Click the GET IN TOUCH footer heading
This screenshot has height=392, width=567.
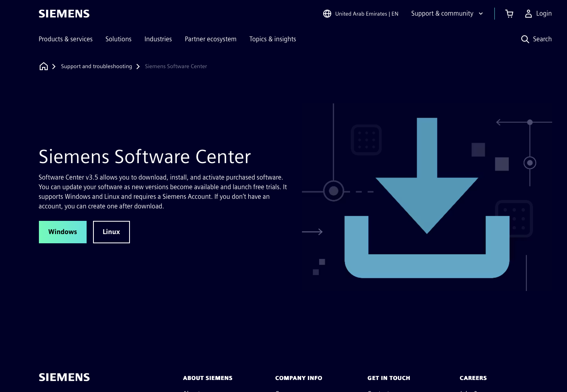(x=389, y=378)
